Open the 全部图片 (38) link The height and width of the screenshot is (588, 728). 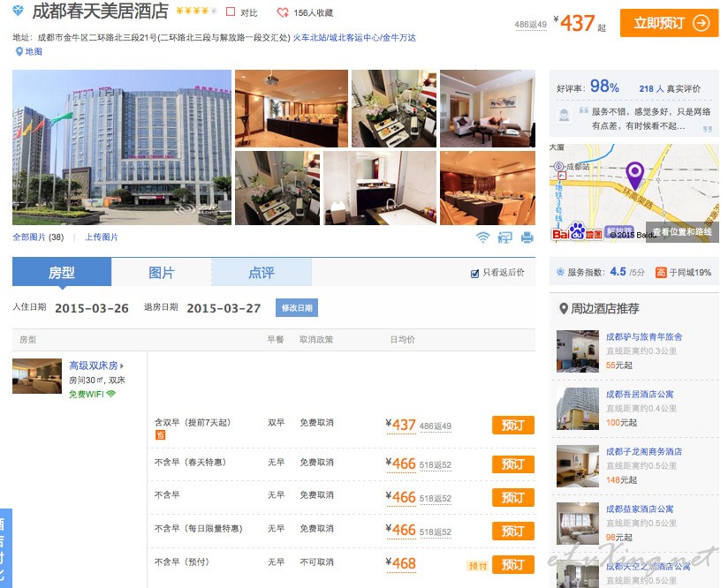(38, 237)
